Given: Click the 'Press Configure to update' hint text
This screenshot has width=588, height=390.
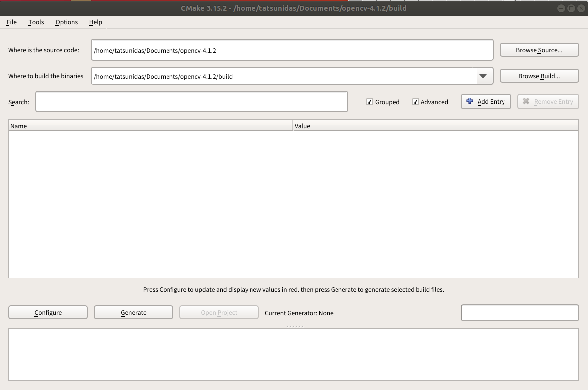Looking at the screenshot, I should (293, 289).
